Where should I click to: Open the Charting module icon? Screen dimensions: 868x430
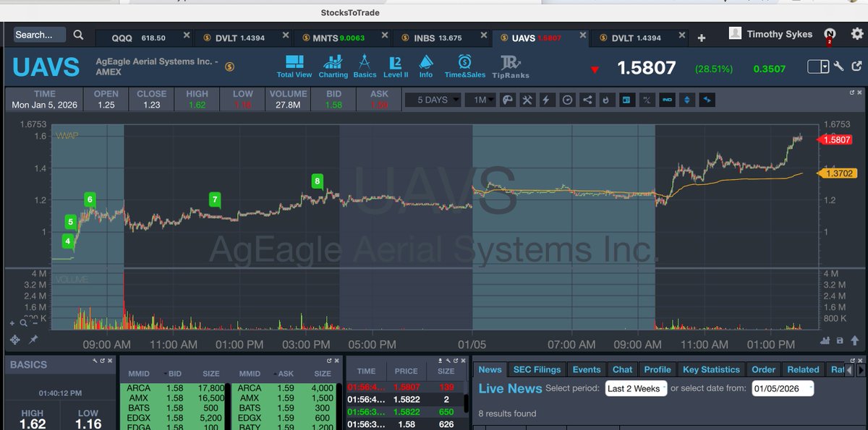(333, 66)
